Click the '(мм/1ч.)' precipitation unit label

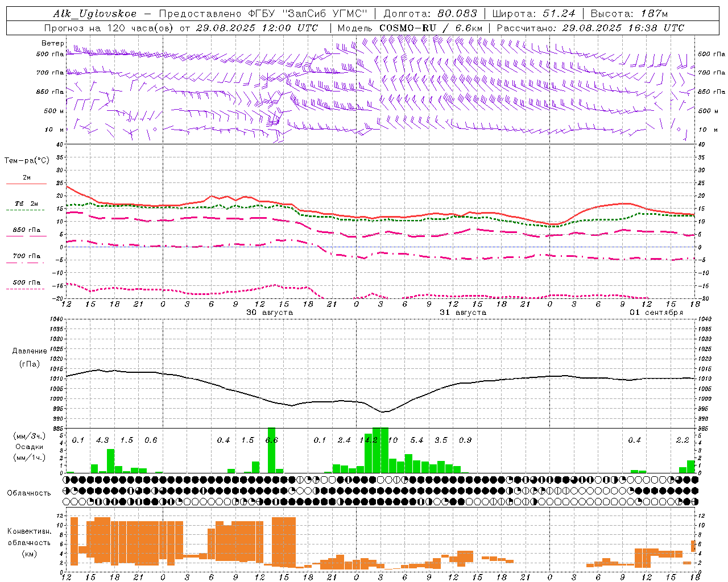(x=29, y=458)
